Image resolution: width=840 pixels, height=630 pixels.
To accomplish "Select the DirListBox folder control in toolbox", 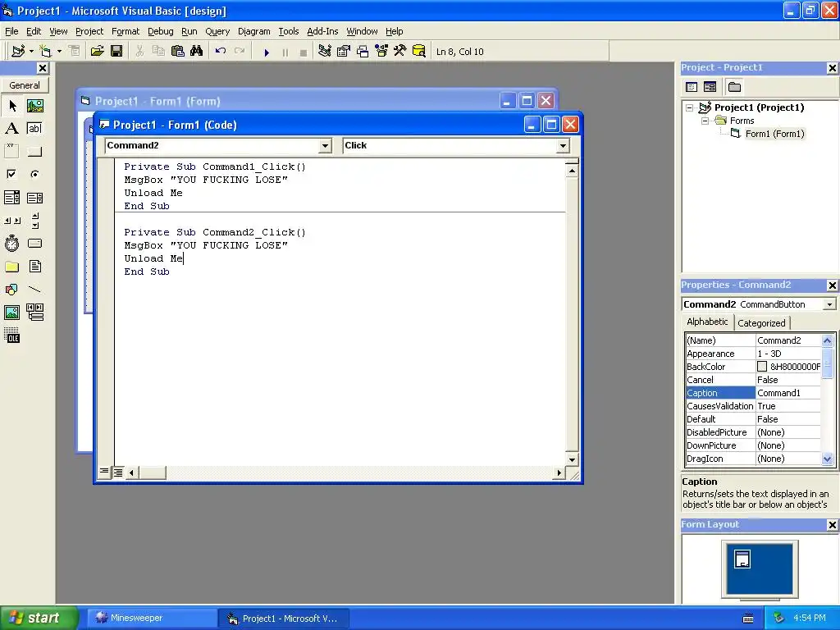I will (11, 267).
